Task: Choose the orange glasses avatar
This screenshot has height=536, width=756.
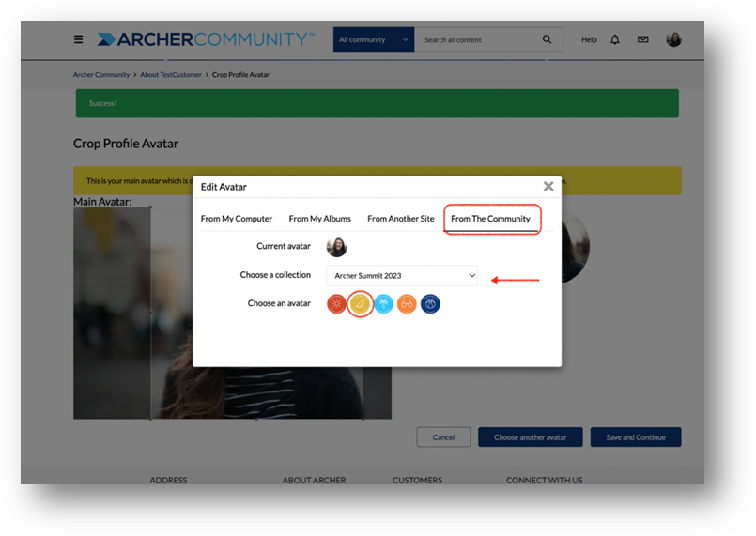Action: (407, 303)
